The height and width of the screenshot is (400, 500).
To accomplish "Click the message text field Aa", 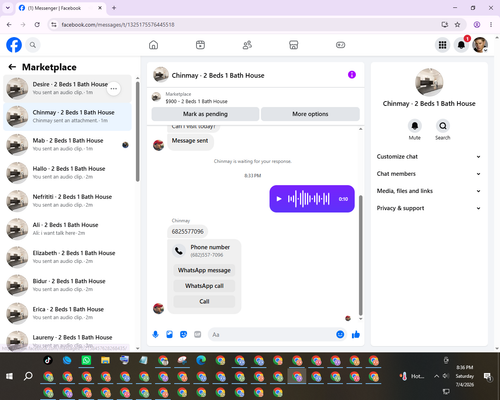I will [x=272, y=334].
